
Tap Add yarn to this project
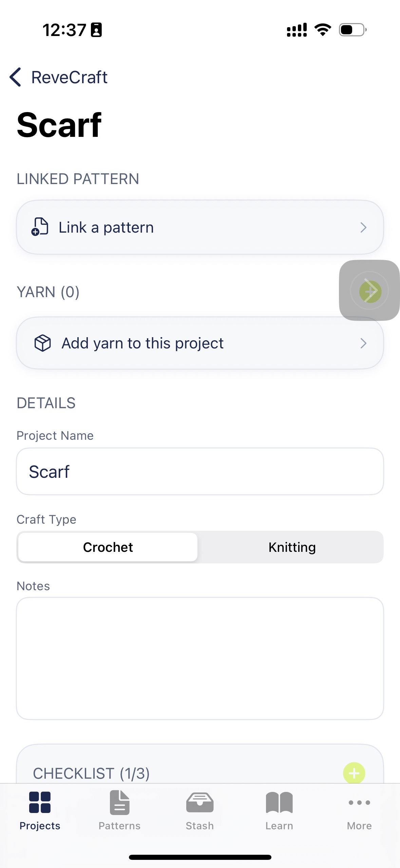coord(200,343)
